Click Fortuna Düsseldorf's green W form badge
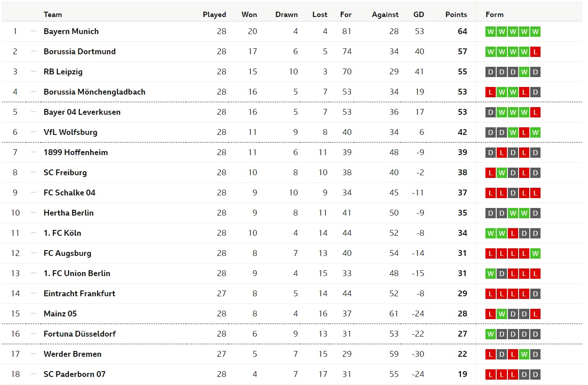This screenshot has height=385, width=588. [x=491, y=334]
